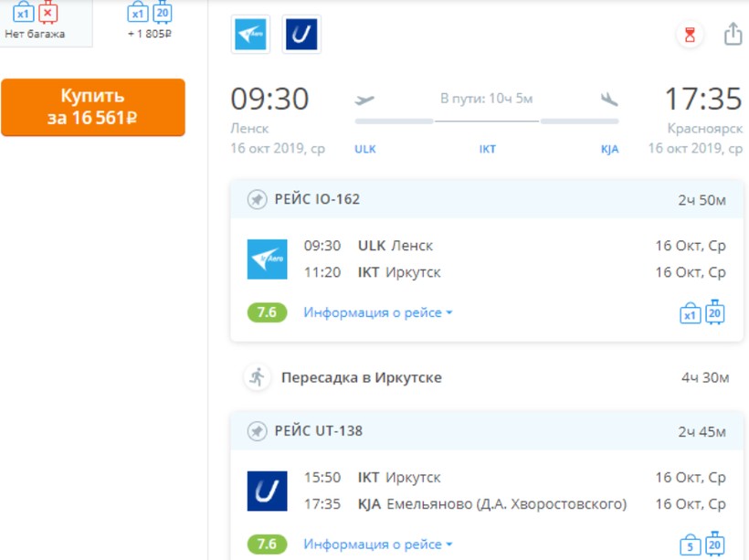Click the walking person transfer icon
The width and height of the screenshot is (749, 560).
coord(257,377)
